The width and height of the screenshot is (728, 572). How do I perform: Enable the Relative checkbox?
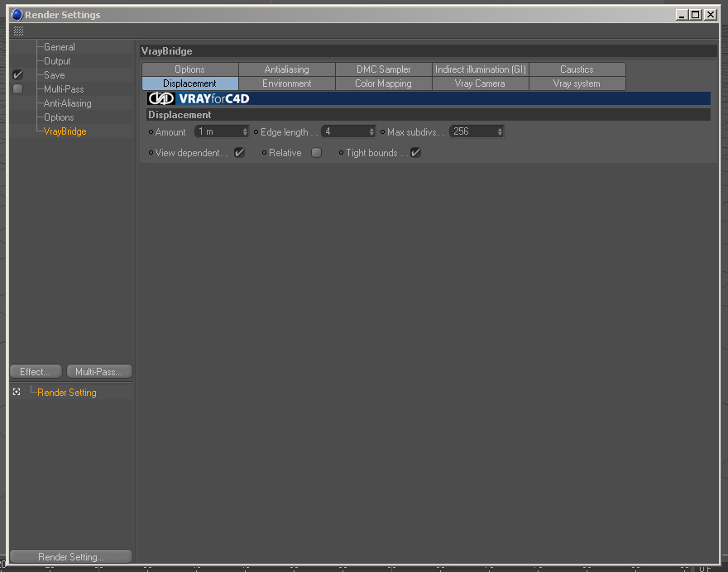click(316, 152)
